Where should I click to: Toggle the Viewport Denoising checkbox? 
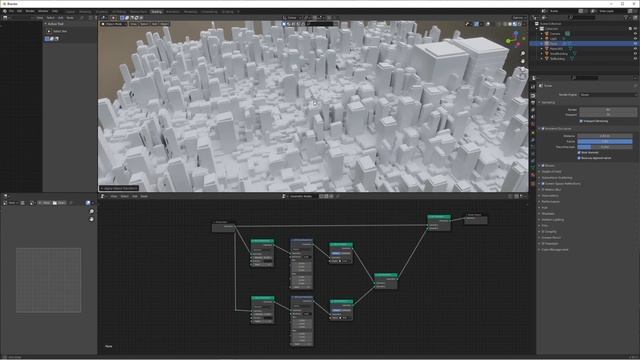[581, 121]
